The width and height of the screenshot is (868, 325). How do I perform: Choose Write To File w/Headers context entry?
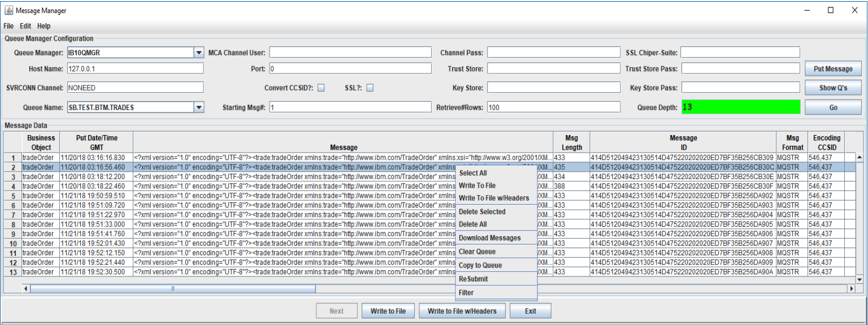point(496,198)
